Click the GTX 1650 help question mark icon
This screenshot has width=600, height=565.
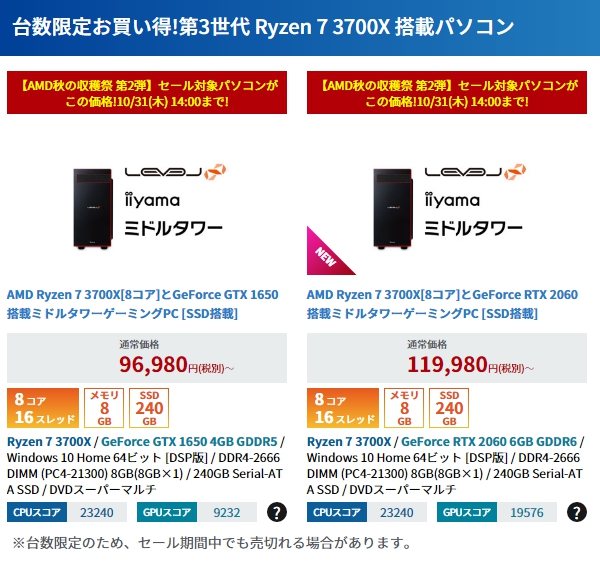[277, 512]
